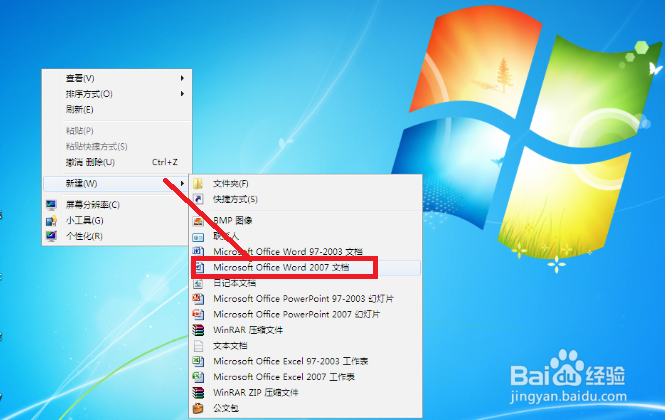
Task: Expand the 查看(V) submenu arrow
Action: click(x=182, y=78)
